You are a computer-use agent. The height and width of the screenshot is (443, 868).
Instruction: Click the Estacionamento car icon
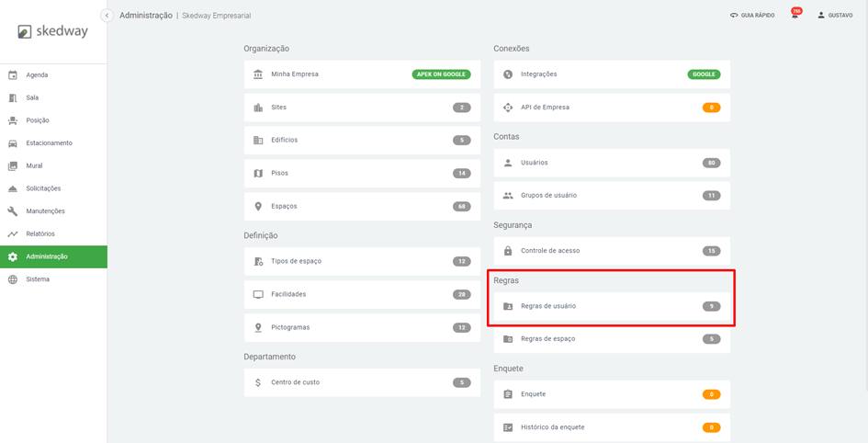point(13,143)
